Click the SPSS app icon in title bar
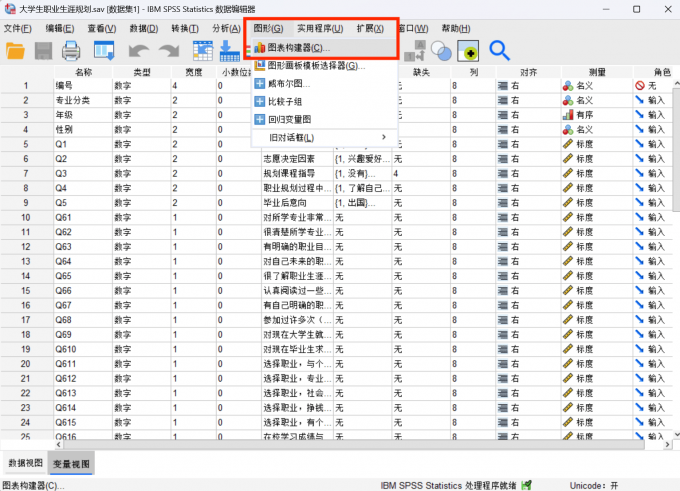Screen dimensions: 680x491 click(10, 9)
